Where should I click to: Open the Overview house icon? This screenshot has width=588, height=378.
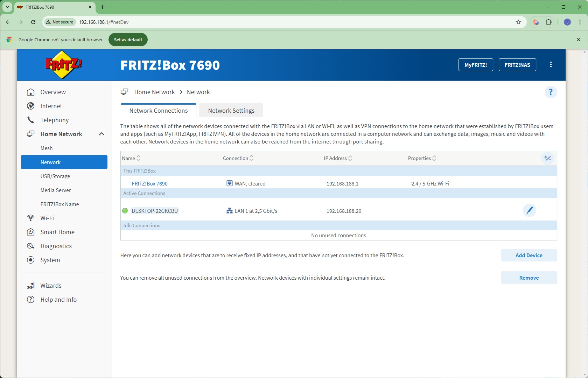pyautogui.click(x=31, y=92)
